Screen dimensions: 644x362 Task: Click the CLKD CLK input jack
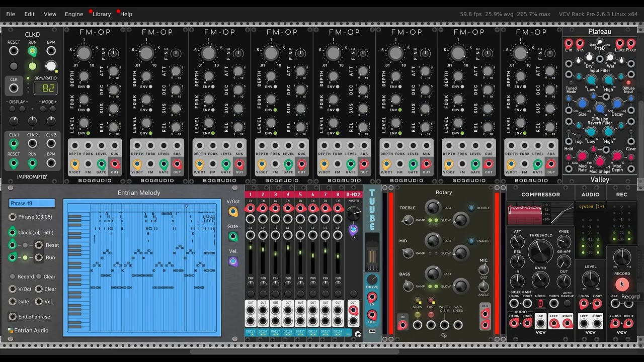(x=14, y=88)
